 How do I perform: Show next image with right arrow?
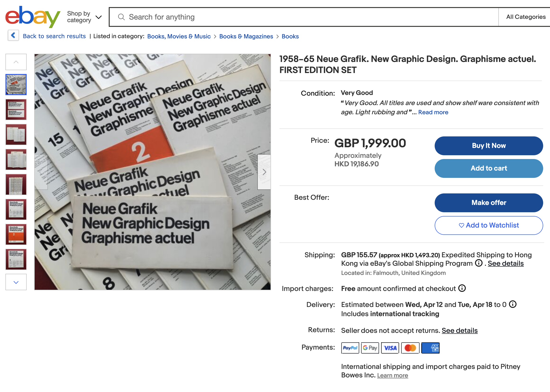pos(264,172)
